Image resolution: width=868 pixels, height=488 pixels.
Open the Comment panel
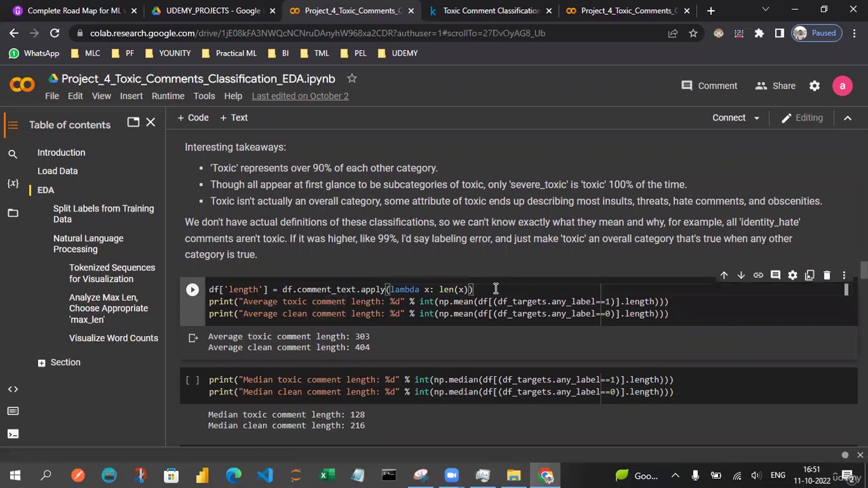point(709,86)
